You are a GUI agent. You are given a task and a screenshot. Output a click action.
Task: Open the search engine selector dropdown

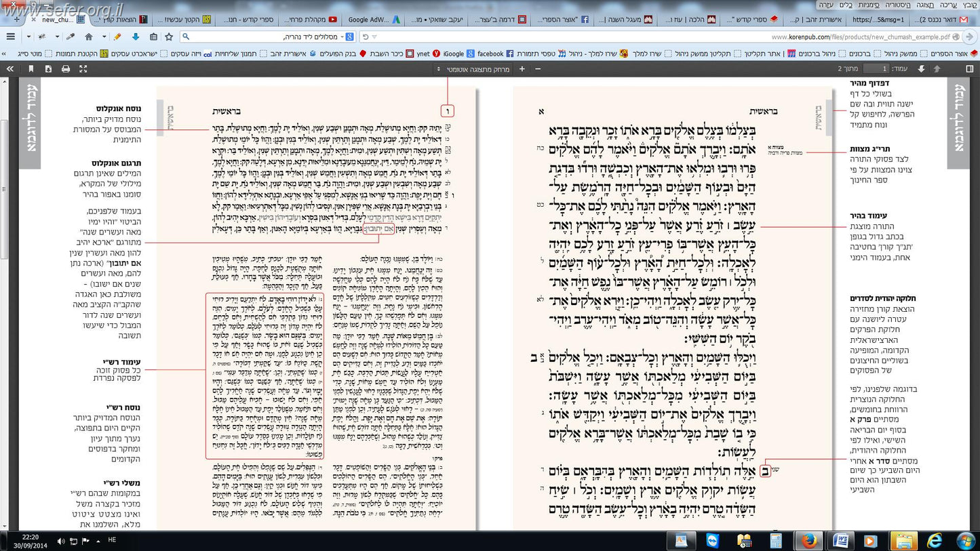(x=349, y=37)
